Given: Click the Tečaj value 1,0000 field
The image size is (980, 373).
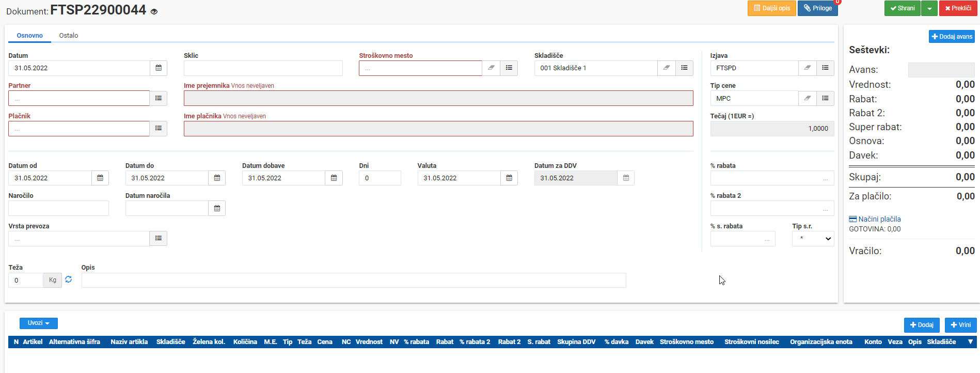Looking at the screenshot, I should [x=772, y=129].
